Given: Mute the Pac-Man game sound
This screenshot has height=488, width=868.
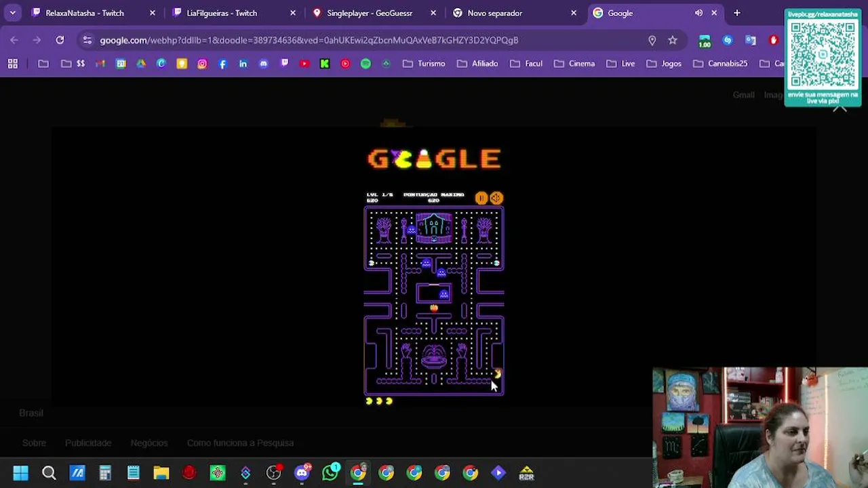Looking at the screenshot, I should [x=496, y=198].
